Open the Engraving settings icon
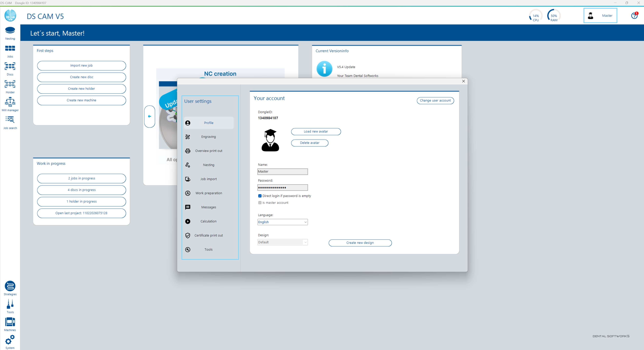644x350 pixels. pyautogui.click(x=188, y=137)
